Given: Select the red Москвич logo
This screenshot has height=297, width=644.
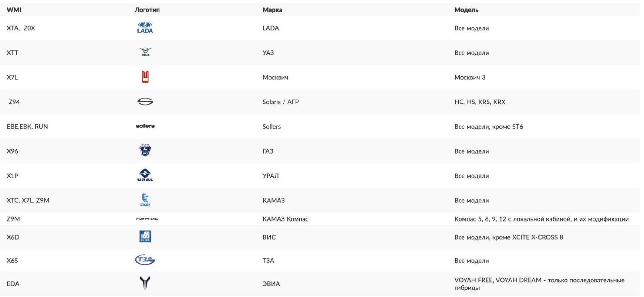Looking at the screenshot, I should [x=145, y=77].
